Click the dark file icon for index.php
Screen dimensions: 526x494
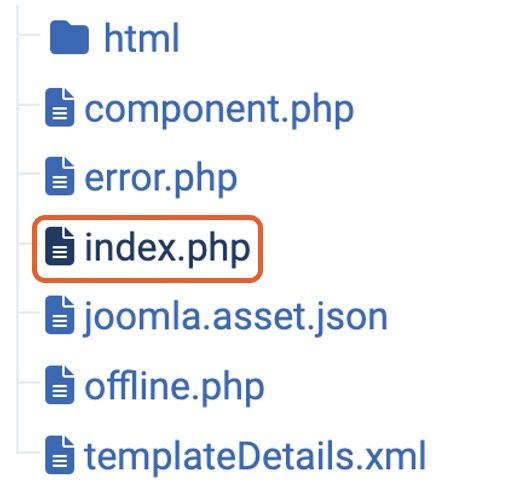pos(60,246)
